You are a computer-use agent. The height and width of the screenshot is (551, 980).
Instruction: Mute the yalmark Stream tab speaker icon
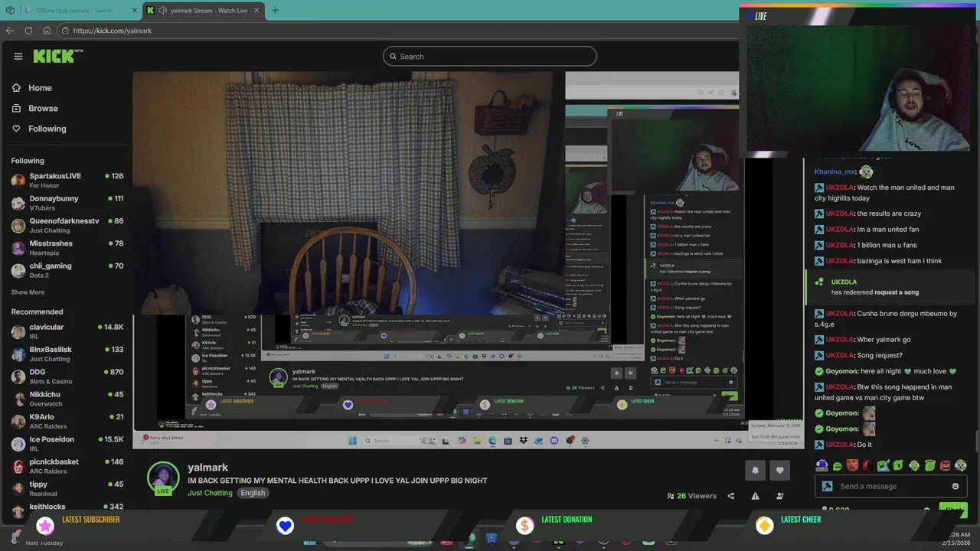(x=162, y=11)
